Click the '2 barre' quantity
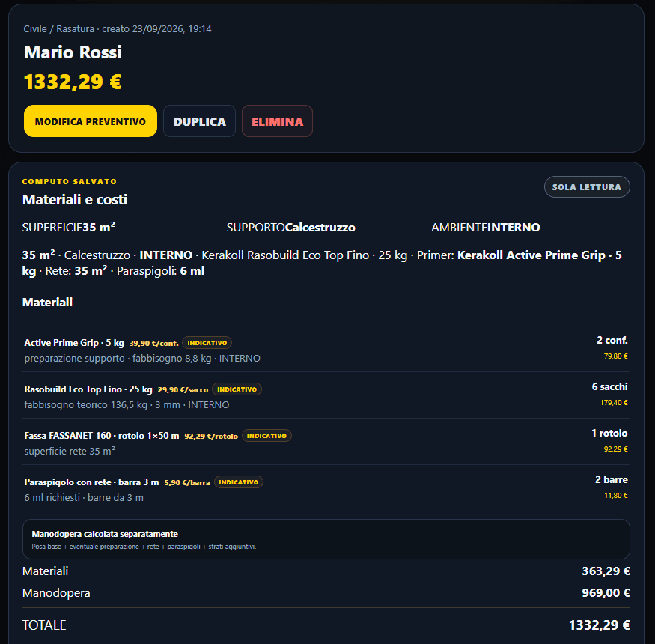This screenshot has width=655, height=644. tap(612, 479)
